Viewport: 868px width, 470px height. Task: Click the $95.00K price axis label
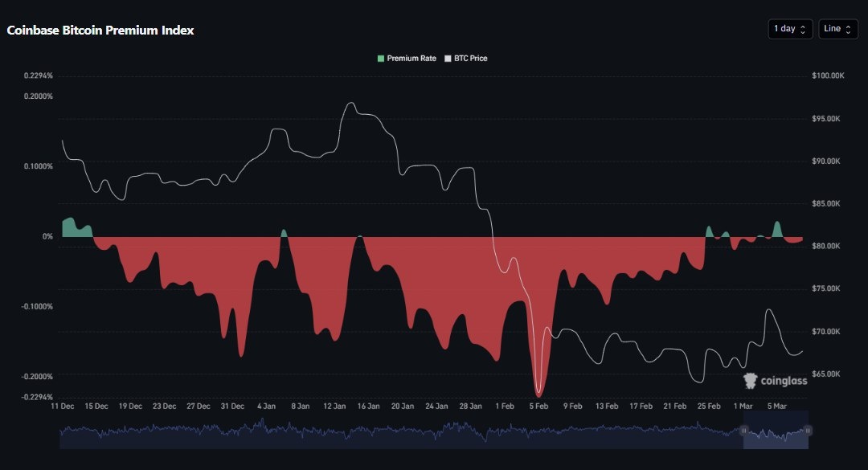(826, 119)
